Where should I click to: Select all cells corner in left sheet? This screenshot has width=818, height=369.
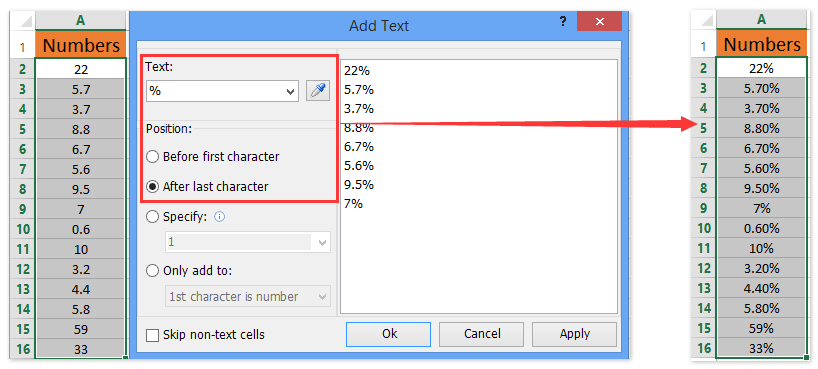click(23, 21)
